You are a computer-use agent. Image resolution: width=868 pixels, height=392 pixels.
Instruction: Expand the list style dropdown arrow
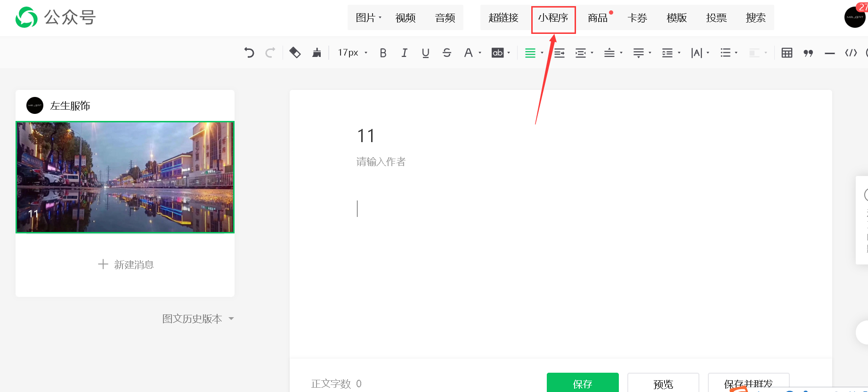pos(736,53)
